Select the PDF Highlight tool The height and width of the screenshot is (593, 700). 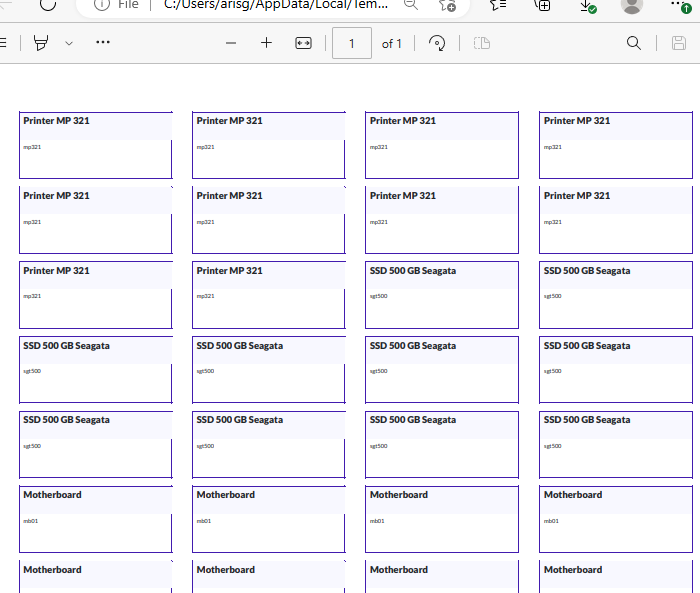pyautogui.click(x=41, y=43)
